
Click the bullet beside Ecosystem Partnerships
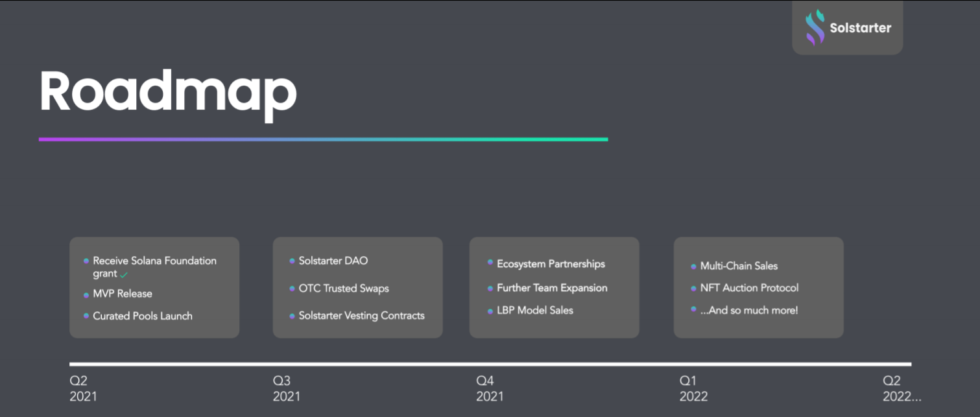[490, 263]
